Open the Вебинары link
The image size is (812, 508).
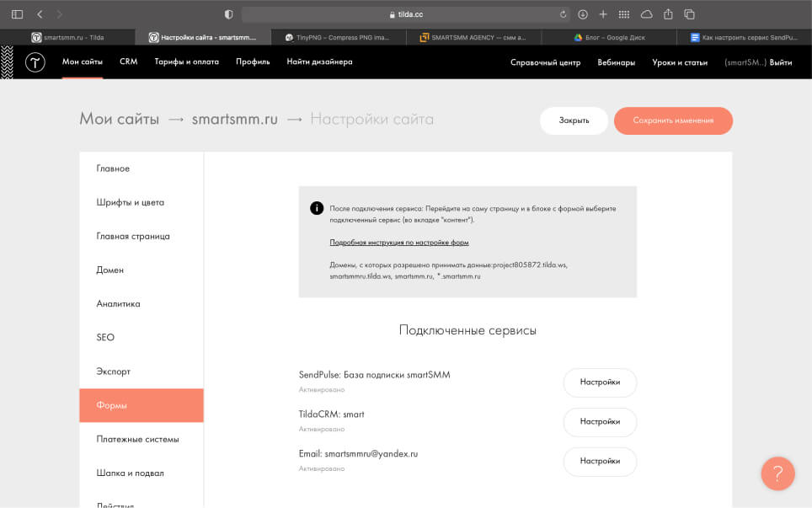click(x=617, y=62)
